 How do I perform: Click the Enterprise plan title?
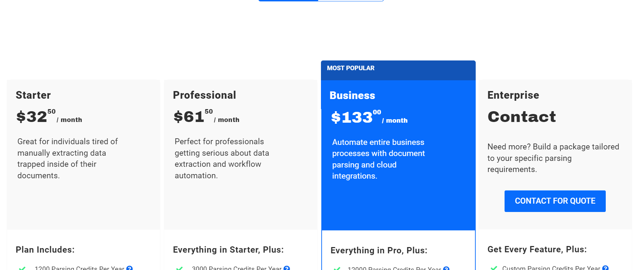[x=513, y=95]
